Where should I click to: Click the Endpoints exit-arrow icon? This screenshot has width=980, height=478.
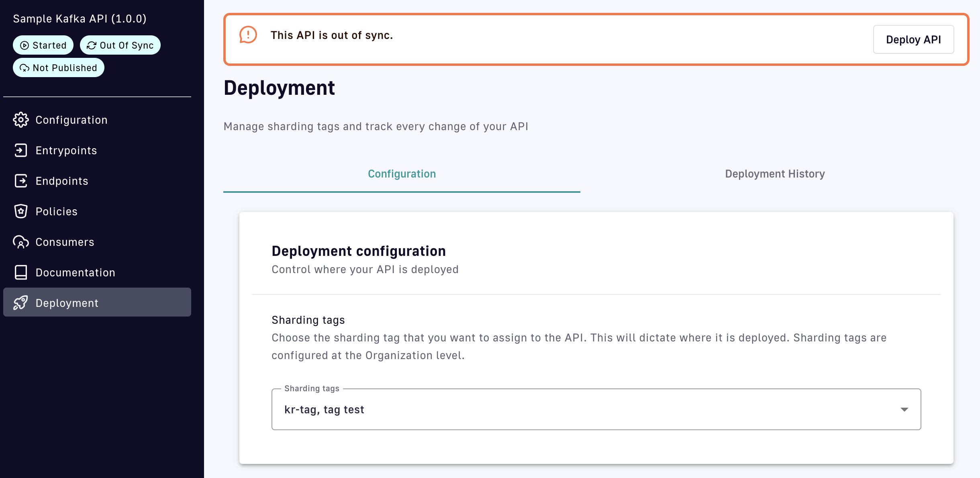(21, 181)
